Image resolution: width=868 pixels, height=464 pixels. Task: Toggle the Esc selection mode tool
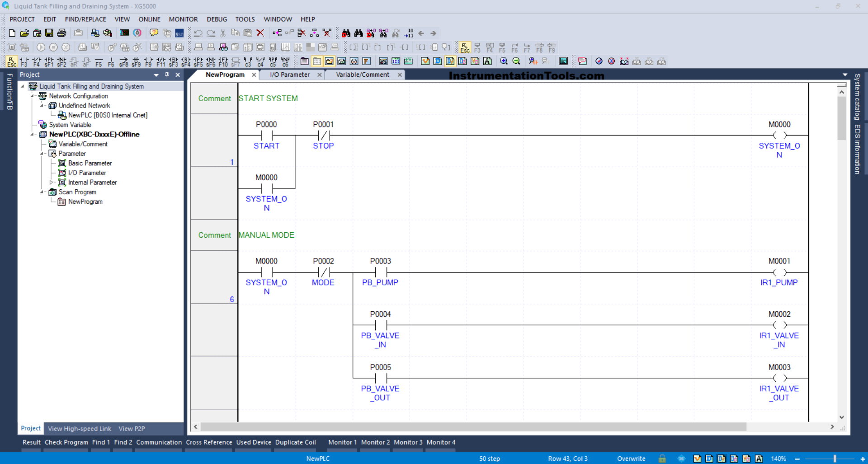pyautogui.click(x=12, y=61)
